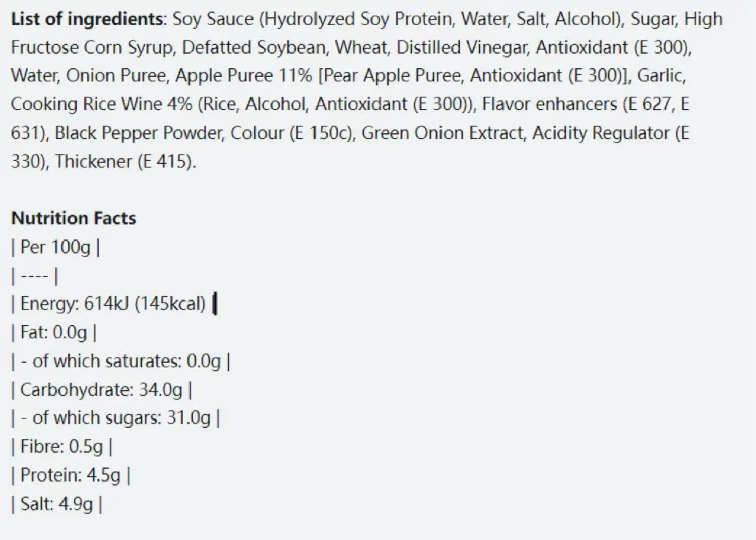Click the 'Apple Puree 11%' text
Screen dimensions: 756x540
click(x=244, y=76)
